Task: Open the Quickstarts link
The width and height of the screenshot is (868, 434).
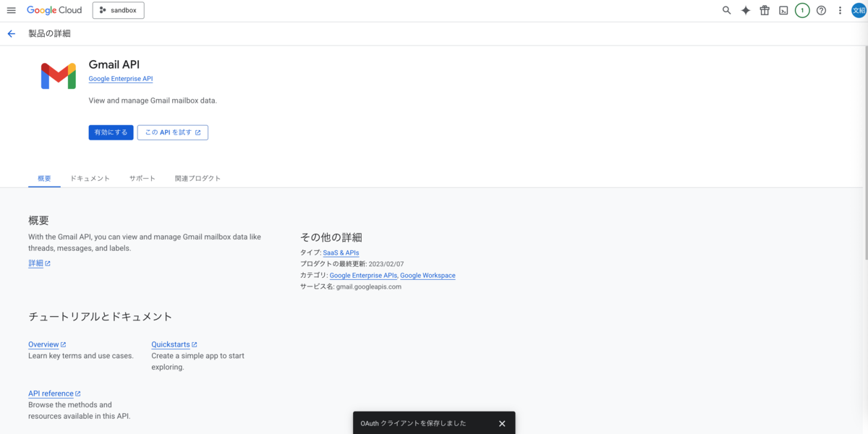Action: 174,344
